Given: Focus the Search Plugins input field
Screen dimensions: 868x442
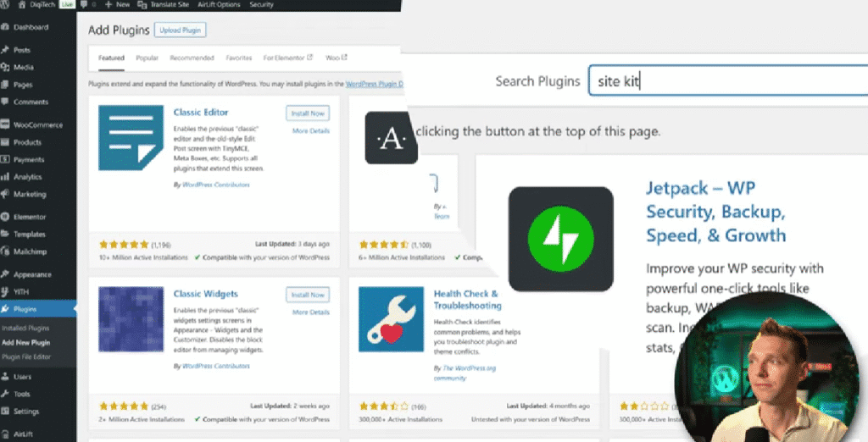Looking at the screenshot, I should (x=728, y=81).
